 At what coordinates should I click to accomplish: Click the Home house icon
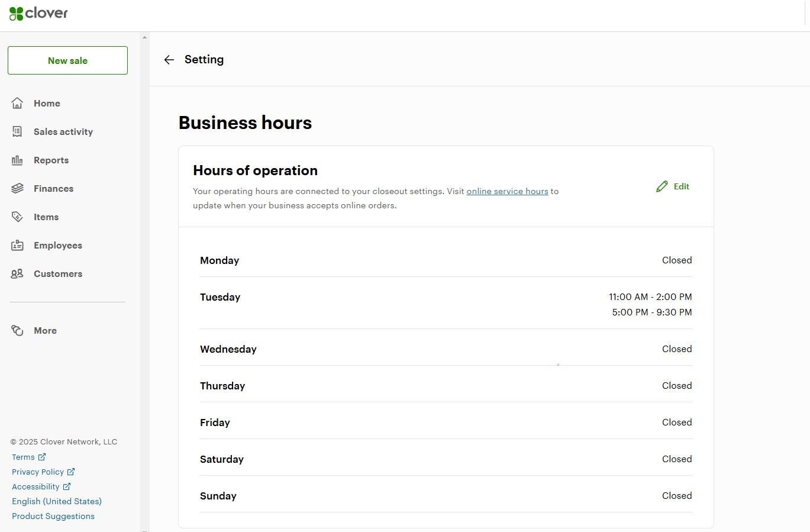pyautogui.click(x=17, y=104)
